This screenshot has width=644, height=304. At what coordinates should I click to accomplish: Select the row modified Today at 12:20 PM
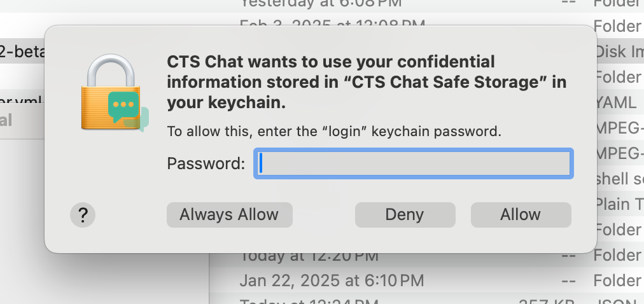coord(309,256)
